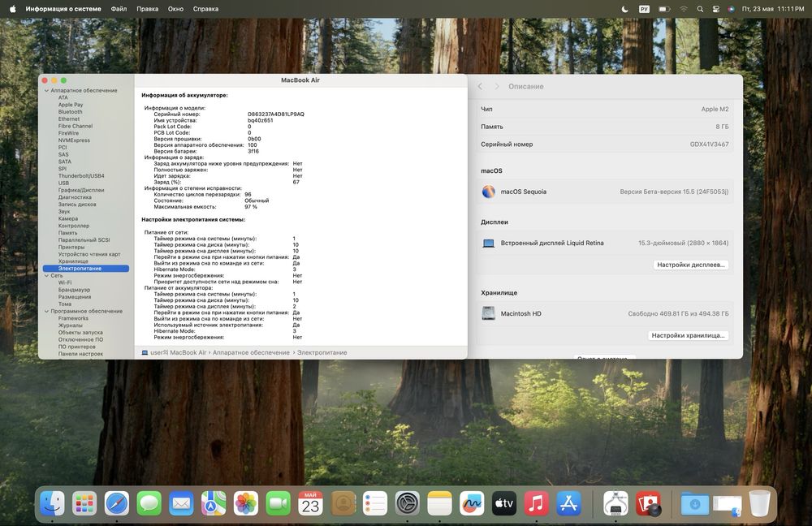Collapse the Сеть section in sidebar
Image resolution: width=812 pixels, height=526 pixels.
46,276
